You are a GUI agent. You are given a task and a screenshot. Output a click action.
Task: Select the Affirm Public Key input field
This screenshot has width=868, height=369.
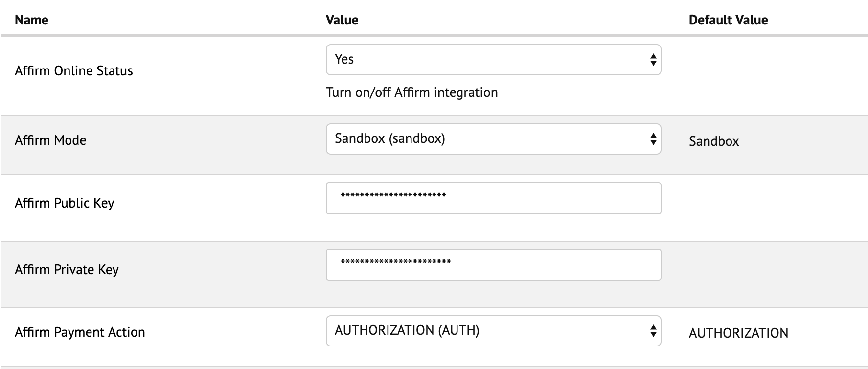tap(493, 198)
